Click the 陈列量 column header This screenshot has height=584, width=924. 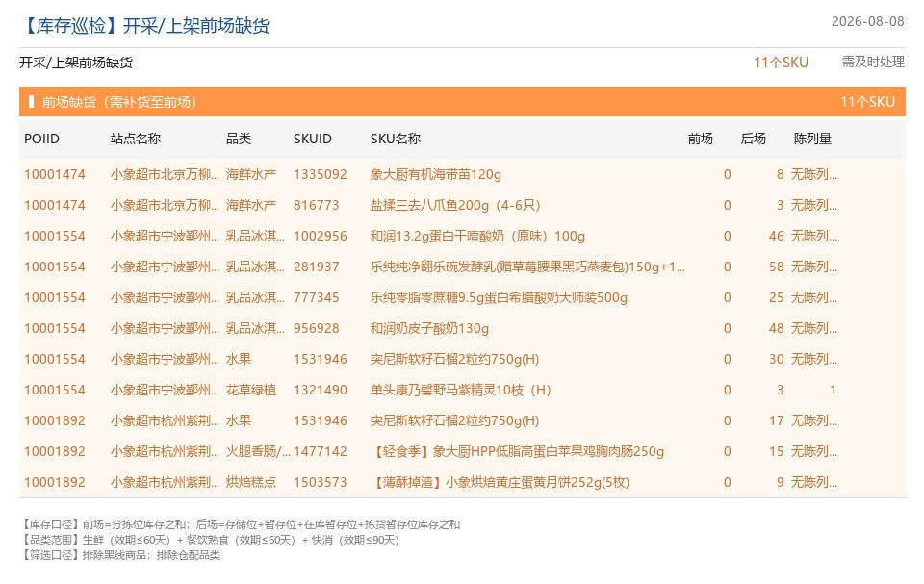coord(812,139)
